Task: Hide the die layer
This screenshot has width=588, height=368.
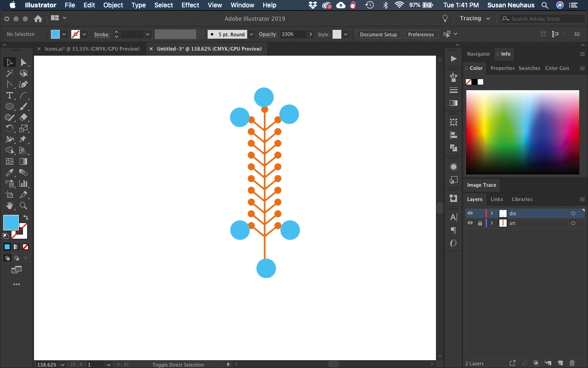Action: [470, 213]
